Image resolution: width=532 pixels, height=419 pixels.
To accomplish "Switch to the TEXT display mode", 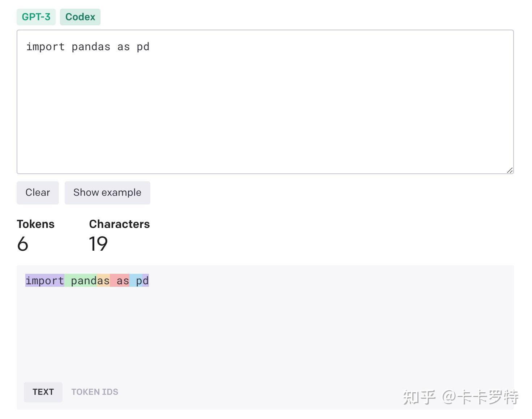I will coord(43,392).
